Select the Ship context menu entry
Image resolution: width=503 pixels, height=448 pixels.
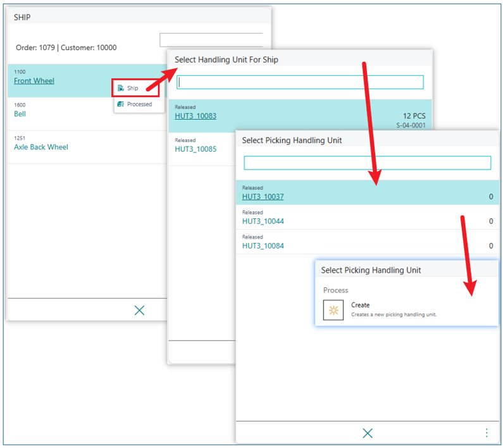tap(133, 89)
